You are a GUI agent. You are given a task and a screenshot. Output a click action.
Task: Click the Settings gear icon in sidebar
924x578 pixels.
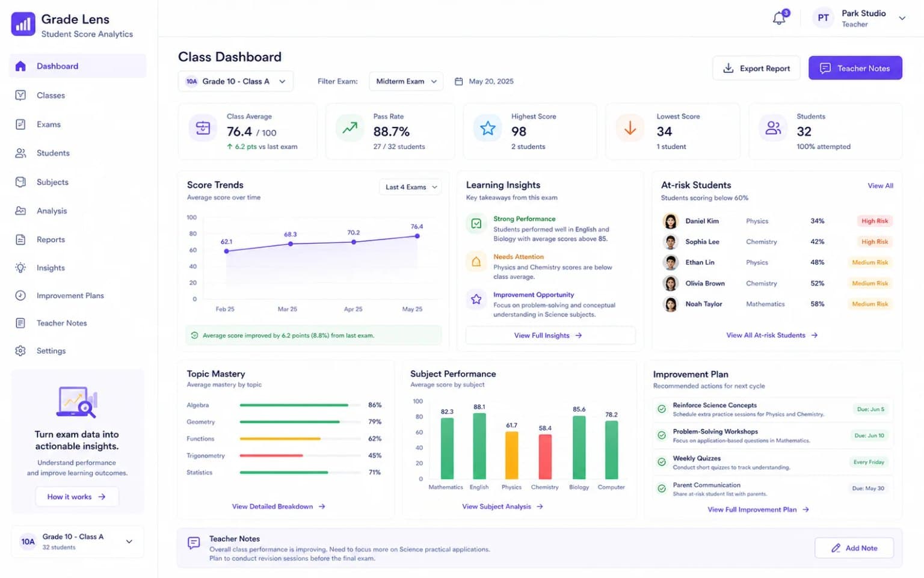click(20, 351)
